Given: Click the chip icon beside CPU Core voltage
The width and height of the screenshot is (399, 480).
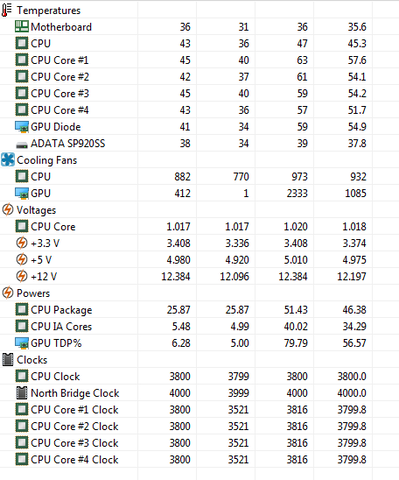Looking at the screenshot, I should point(22,227).
